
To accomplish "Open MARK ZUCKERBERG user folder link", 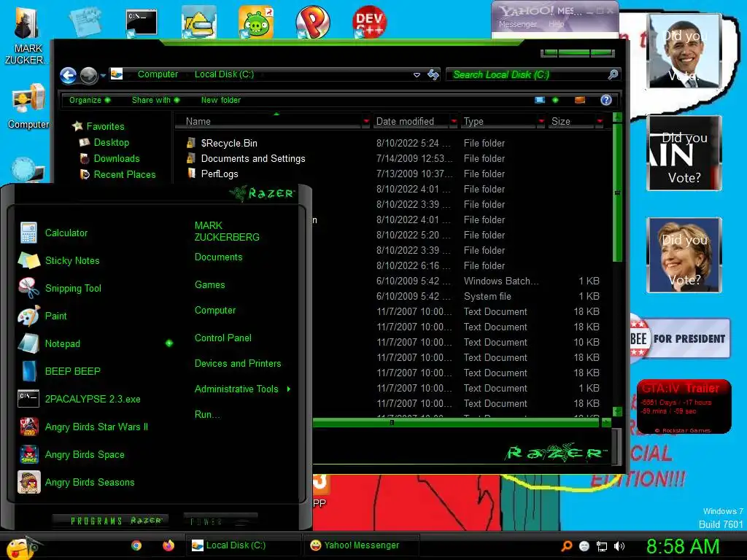I will click(x=227, y=231).
